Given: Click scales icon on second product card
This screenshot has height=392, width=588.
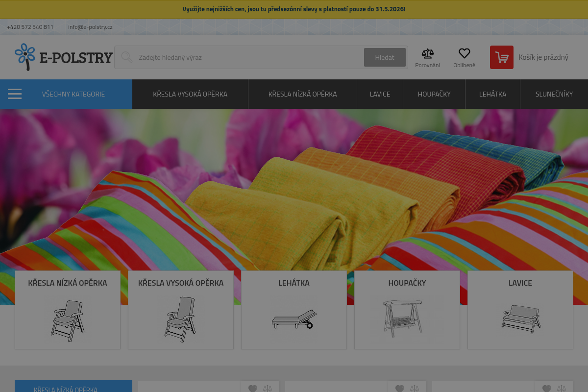Looking at the screenshot, I should [415, 389].
